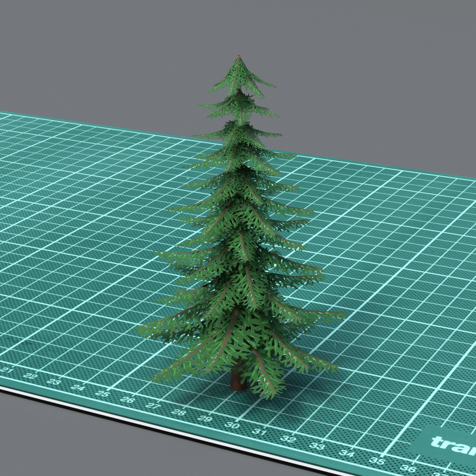
Task: Click the number 31 on the mat ruler
Action: (x=260, y=432)
